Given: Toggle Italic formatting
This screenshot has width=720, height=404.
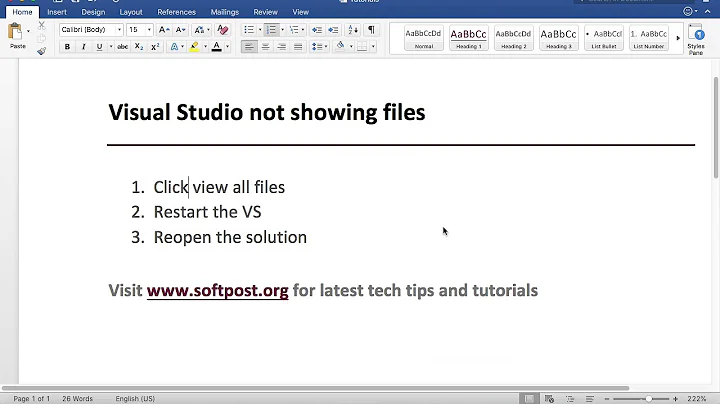Looking at the screenshot, I should pyautogui.click(x=83, y=46).
